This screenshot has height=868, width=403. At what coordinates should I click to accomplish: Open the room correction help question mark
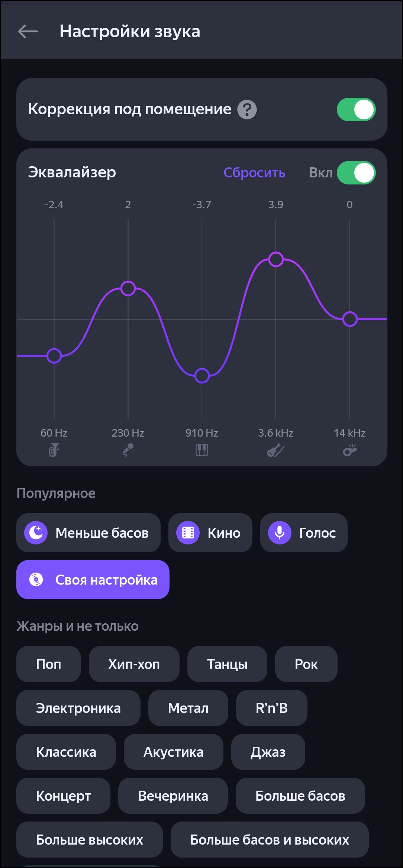247,110
